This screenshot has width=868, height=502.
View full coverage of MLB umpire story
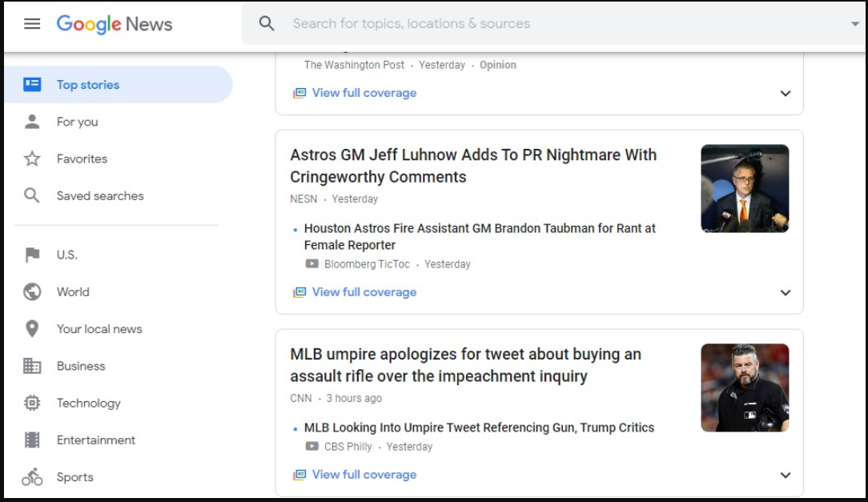(364, 474)
